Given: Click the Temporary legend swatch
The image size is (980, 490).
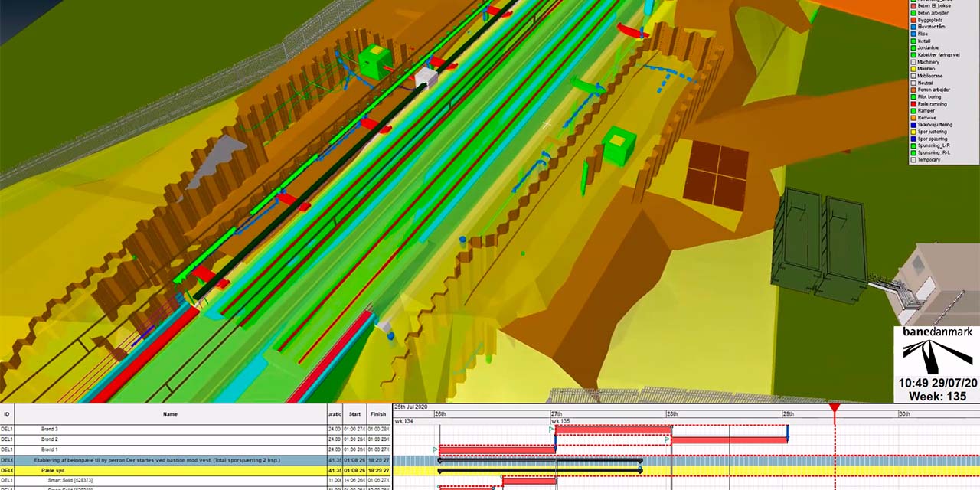Looking at the screenshot, I should pyautogui.click(x=913, y=159).
